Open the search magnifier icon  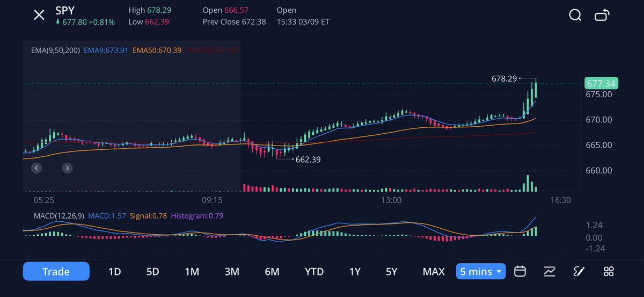(575, 15)
